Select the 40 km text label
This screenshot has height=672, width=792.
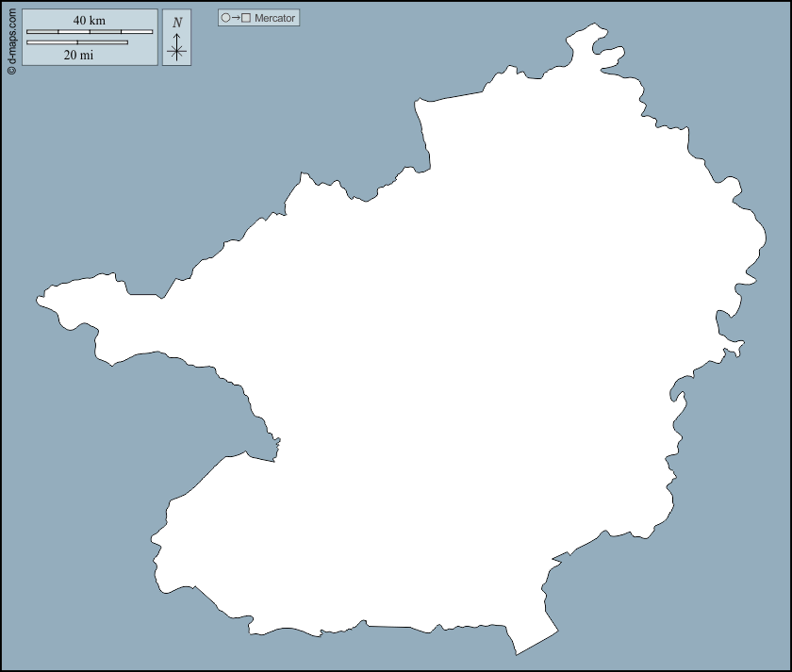pyautogui.click(x=89, y=19)
